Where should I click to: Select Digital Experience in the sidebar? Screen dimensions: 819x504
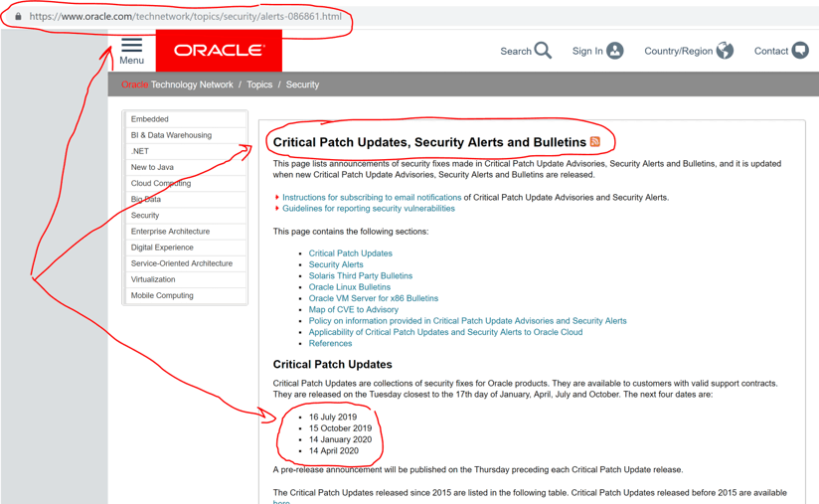pos(186,248)
